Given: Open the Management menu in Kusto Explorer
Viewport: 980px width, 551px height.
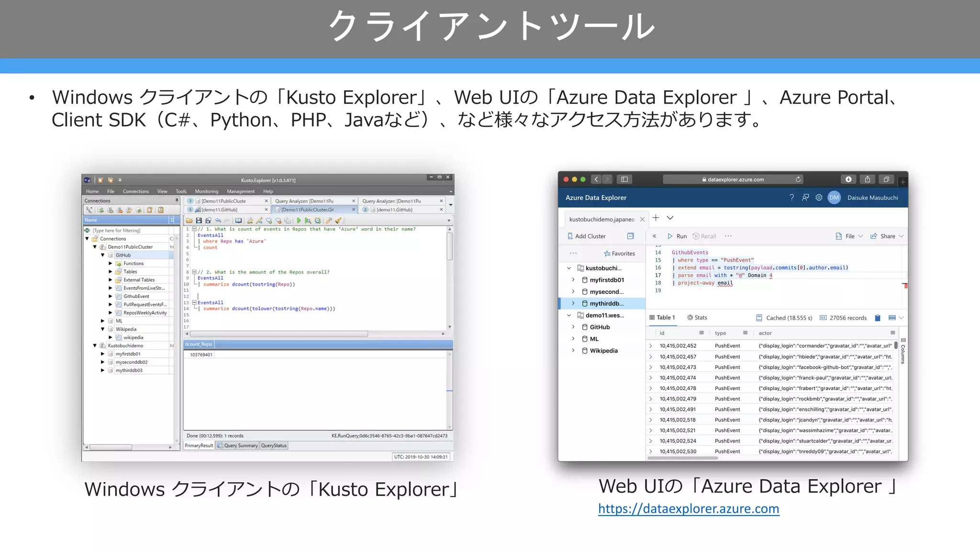Looking at the screenshot, I should coord(241,191).
